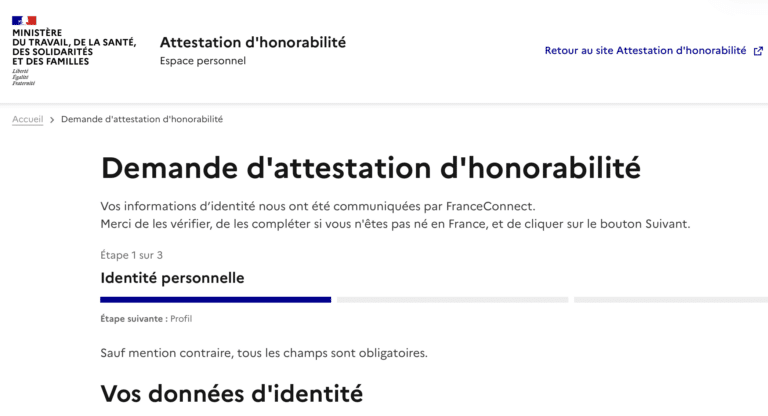Follow the Retour au site Attestation d'honorabilité link
Viewport: 768px width, 416px height.
645,51
